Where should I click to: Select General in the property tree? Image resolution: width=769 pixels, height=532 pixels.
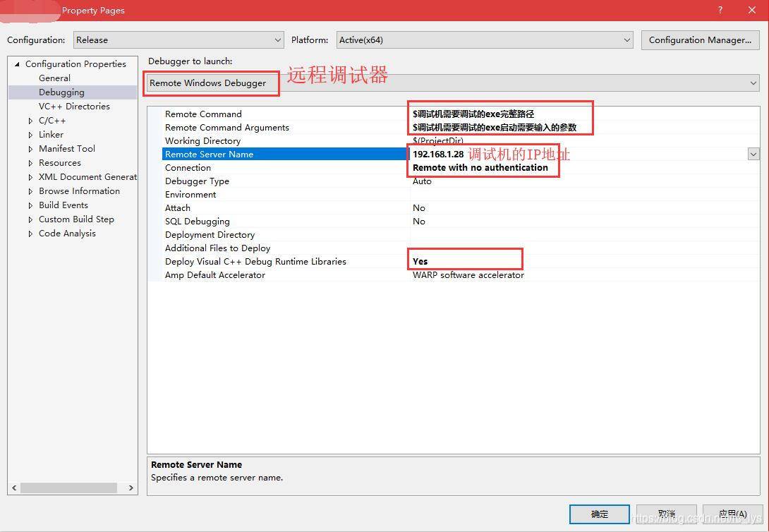click(x=54, y=78)
